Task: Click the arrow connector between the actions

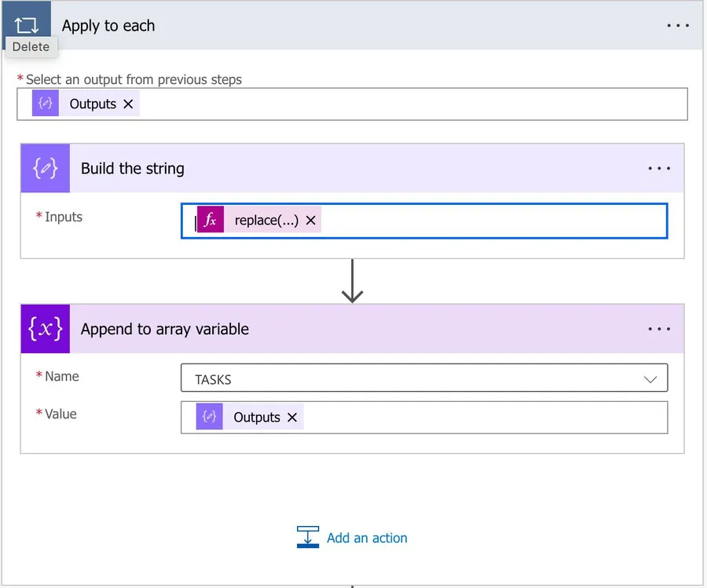Action: (x=352, y=281)
